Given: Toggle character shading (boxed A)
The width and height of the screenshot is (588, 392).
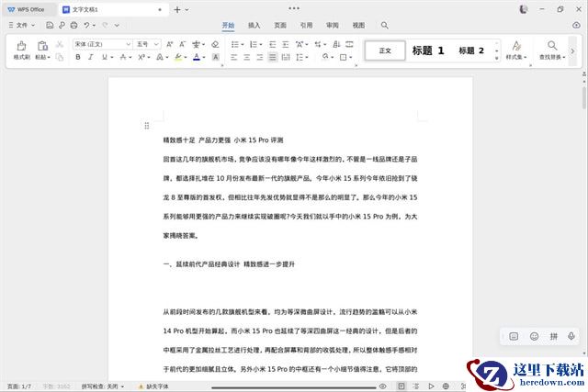Looking at the screenshot, I should (x=215, y=57).
